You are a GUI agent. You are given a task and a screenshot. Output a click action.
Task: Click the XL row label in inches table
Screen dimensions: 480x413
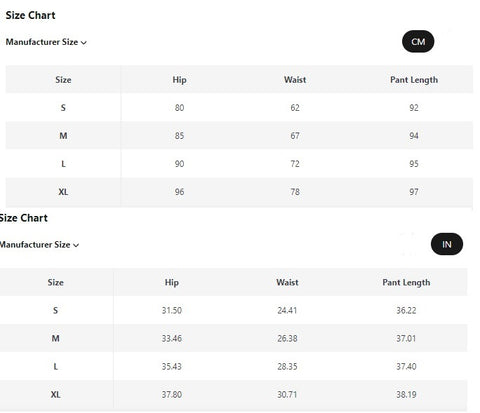(x=55, y=394)
